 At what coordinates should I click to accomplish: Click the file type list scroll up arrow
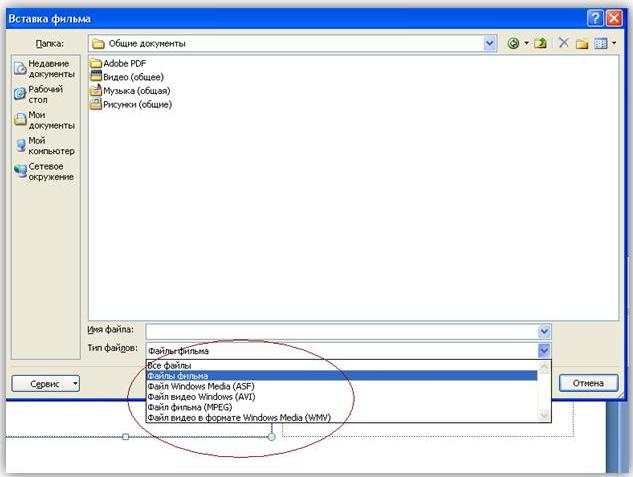click(544, 368)
